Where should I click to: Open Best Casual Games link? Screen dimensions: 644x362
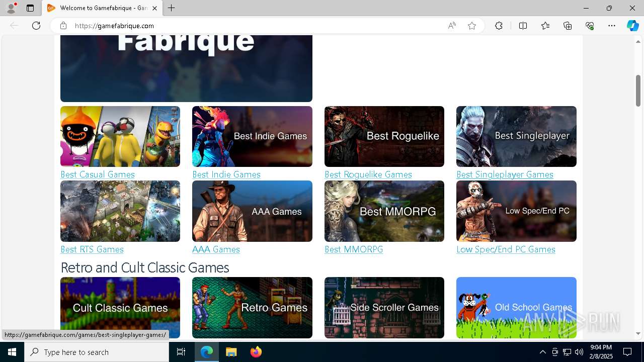[98, 174]
